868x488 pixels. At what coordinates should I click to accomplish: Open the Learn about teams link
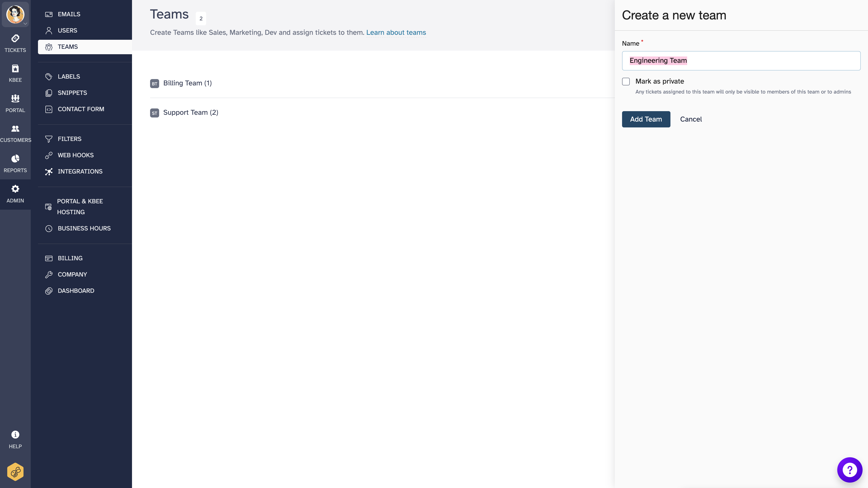click(x=396, y=32)
